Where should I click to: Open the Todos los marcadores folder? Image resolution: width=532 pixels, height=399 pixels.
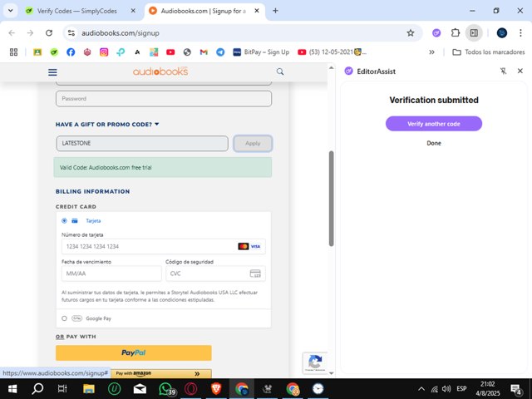[x=489, y=52]
